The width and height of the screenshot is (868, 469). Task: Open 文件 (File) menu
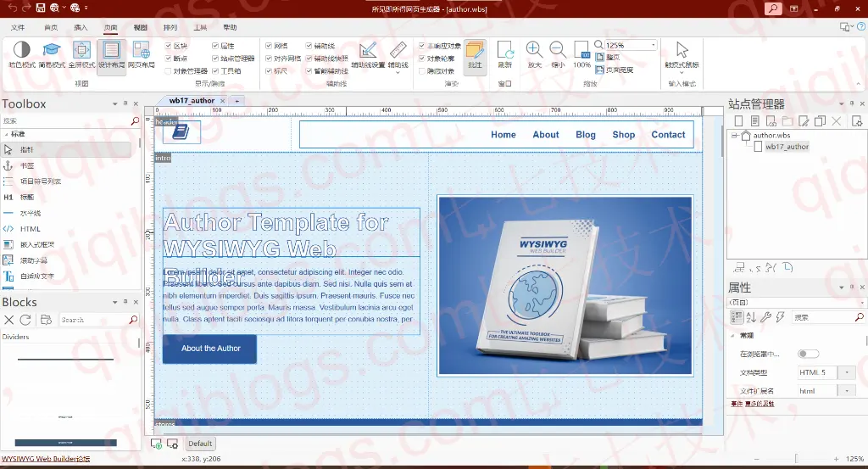pyautogui.click(x=18, y=27)
